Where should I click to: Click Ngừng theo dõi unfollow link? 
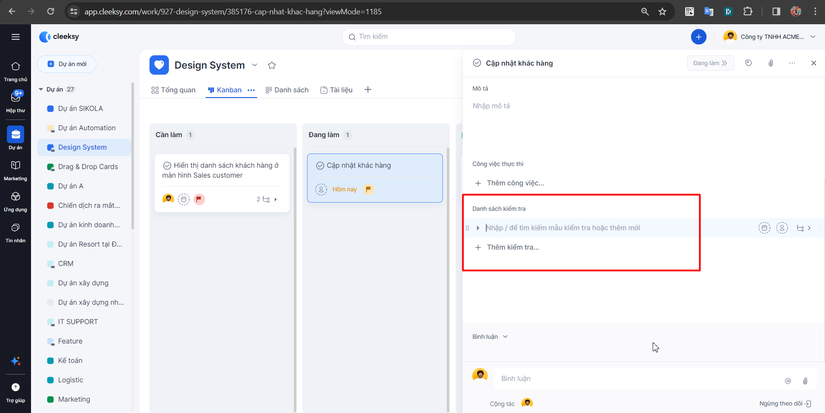coord(784,404)
